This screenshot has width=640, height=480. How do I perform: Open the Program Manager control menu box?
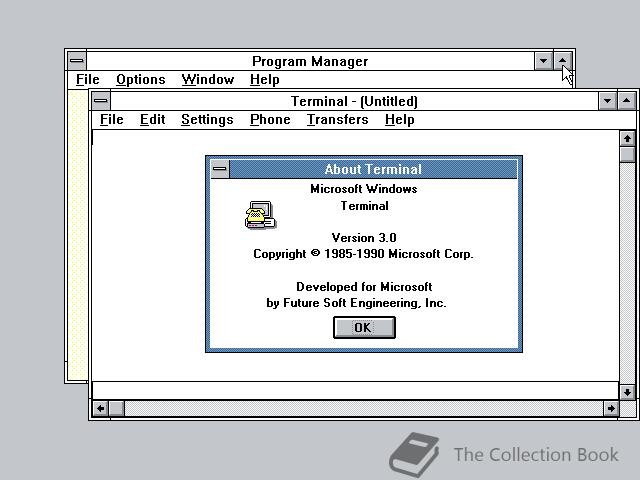coord(77,61)
